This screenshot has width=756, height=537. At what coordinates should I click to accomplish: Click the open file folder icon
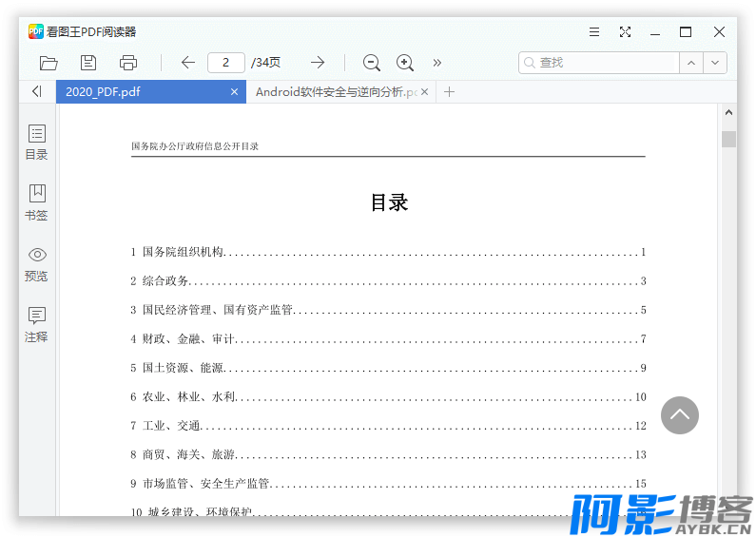click(48, 63)
